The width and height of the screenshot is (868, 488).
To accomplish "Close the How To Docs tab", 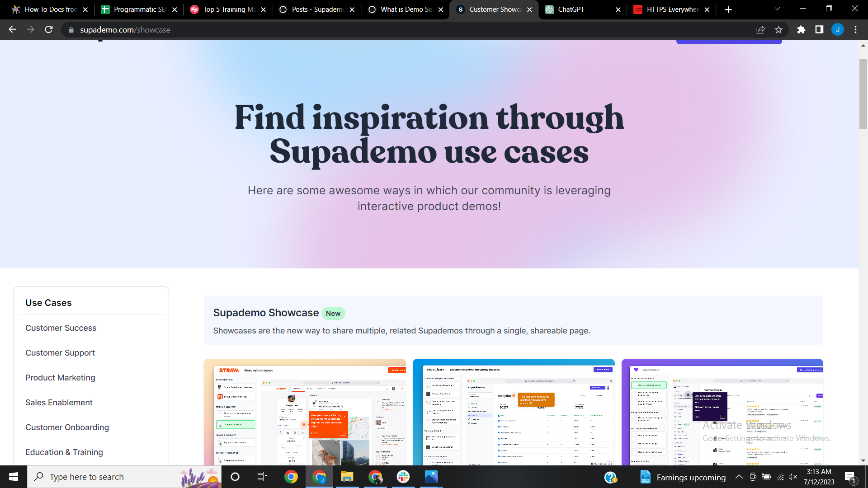I will 85,9.
